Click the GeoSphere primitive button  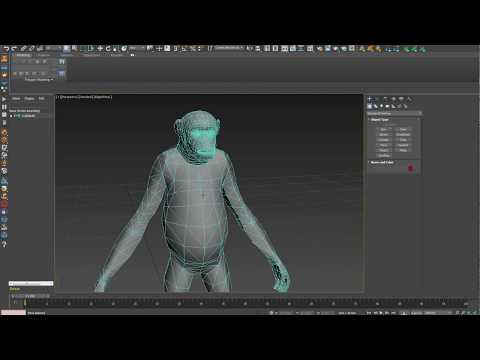[403, 135]
